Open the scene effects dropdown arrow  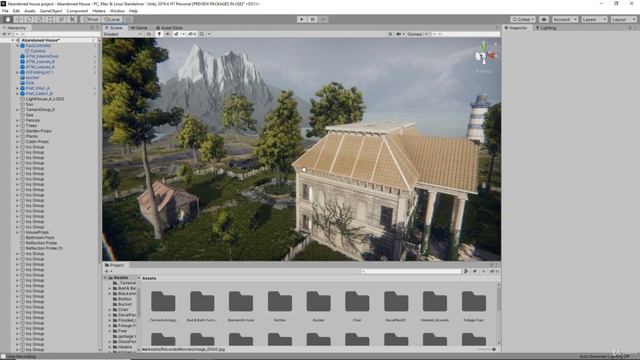point(183,34)
